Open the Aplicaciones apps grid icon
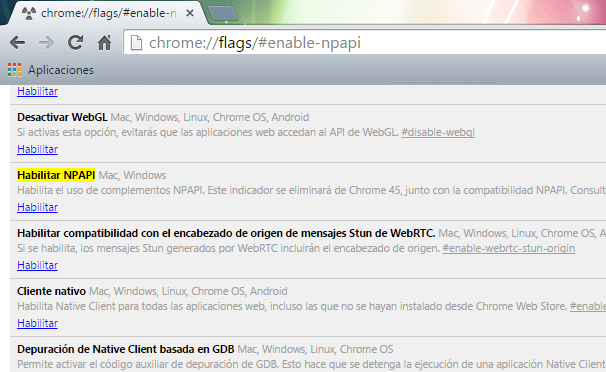 15,70
